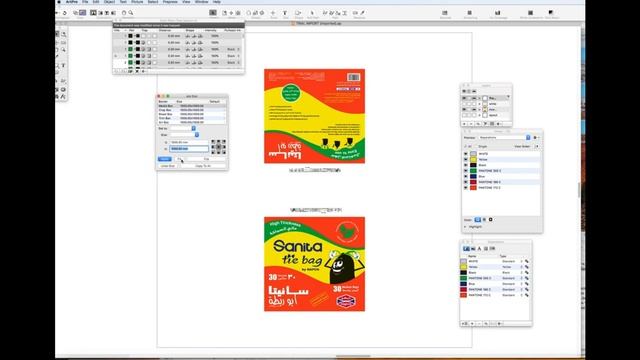This screenshot has height=360, width=640.
Task: Select the Trim Box row in Job Size
Action: [191, 118]
